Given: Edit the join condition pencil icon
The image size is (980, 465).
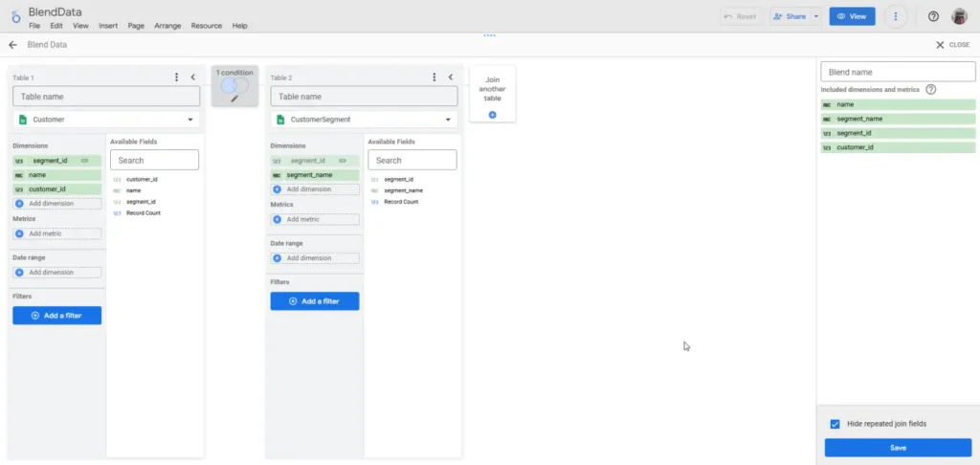Looking at the screenshot, I should (235, 99).
